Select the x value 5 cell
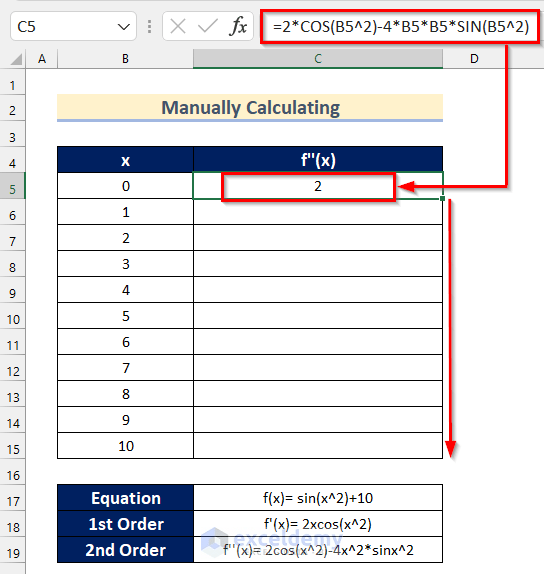This screenshot has height=574, width=544. [x=125, y=316]
